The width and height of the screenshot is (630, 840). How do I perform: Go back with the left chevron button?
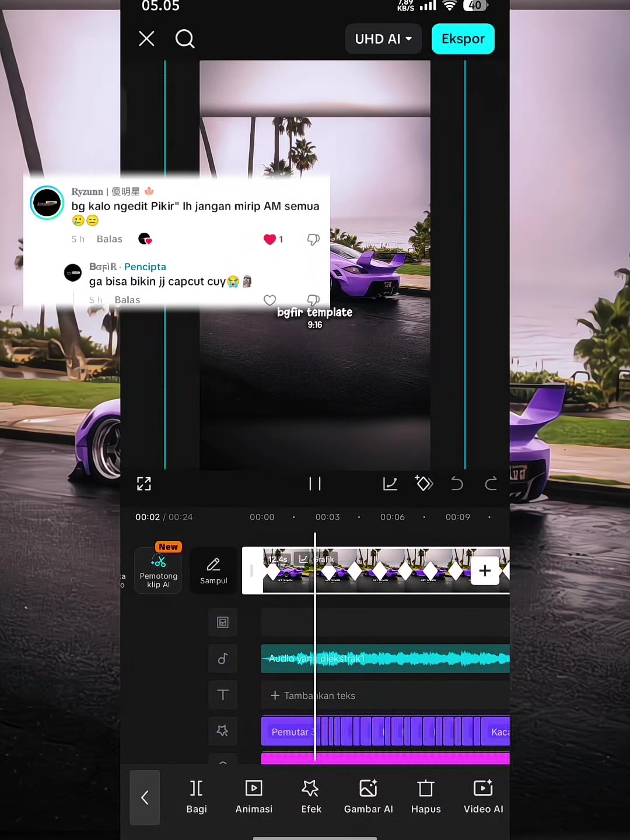click(x=145, y=797)
